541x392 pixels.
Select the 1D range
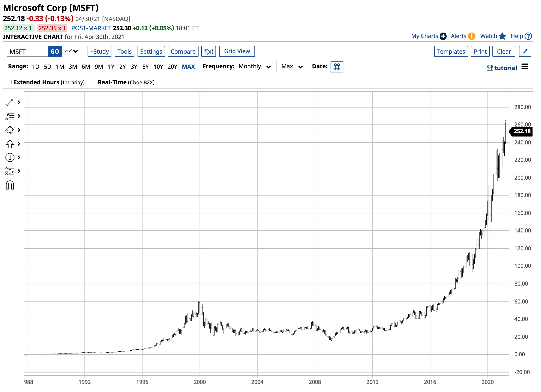point(36,67)
